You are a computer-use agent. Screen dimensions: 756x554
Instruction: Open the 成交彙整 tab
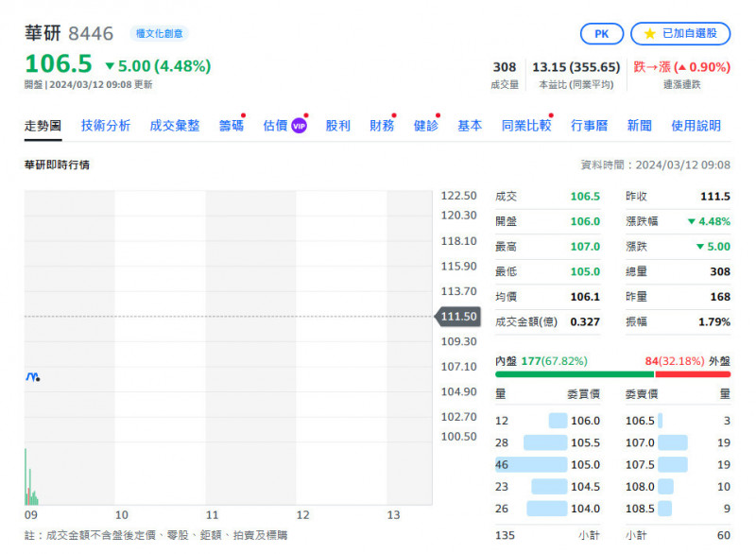coord(175,126)
